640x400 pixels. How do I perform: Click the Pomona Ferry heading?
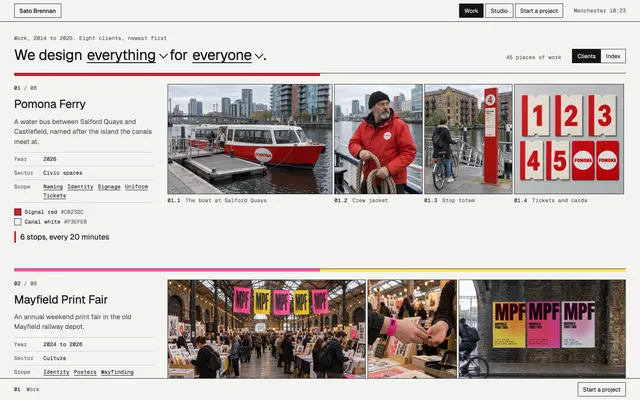(50, 104)
